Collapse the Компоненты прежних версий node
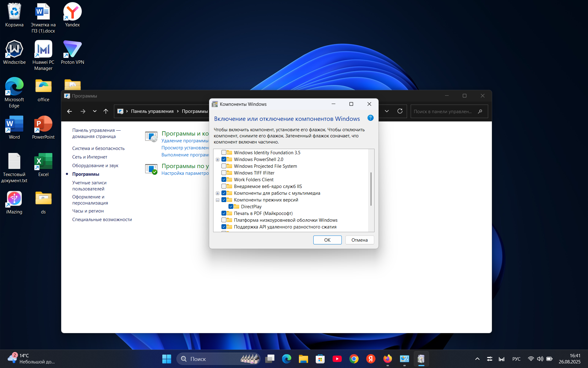This screenshot has width=588, height=368. 217,200
